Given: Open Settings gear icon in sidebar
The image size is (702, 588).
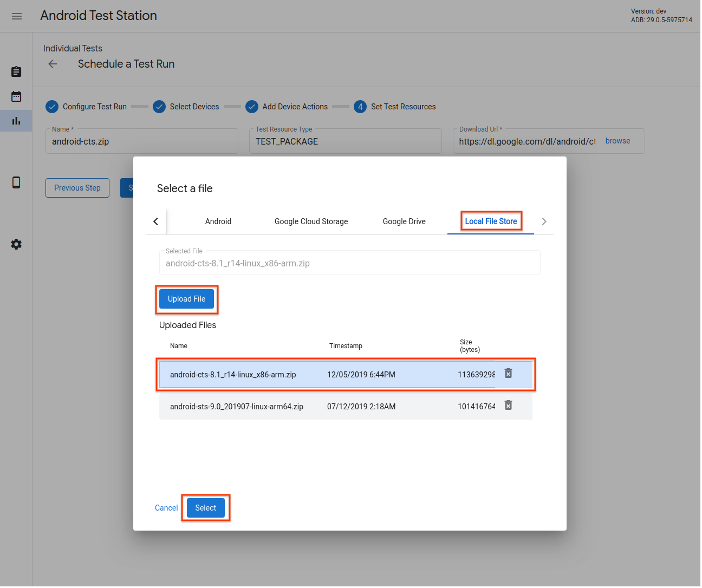Looking at the screenshot, I should pos(16,244).
